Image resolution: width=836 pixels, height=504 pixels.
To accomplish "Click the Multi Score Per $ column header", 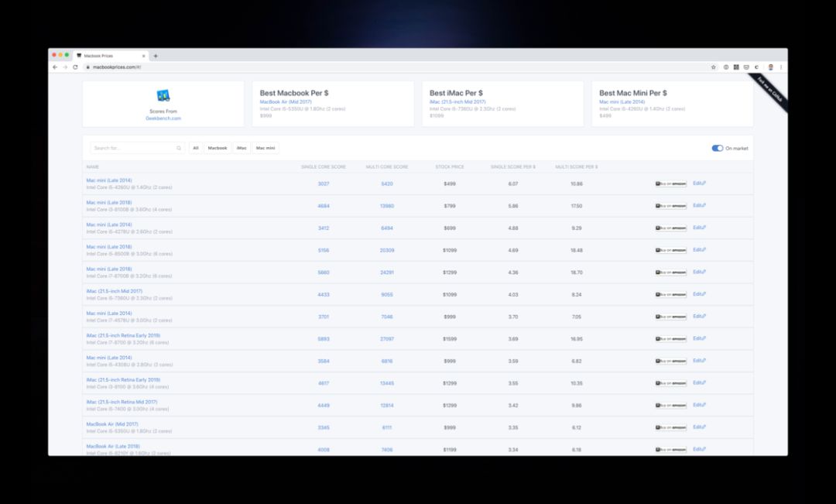I will (x=577, y=167).
